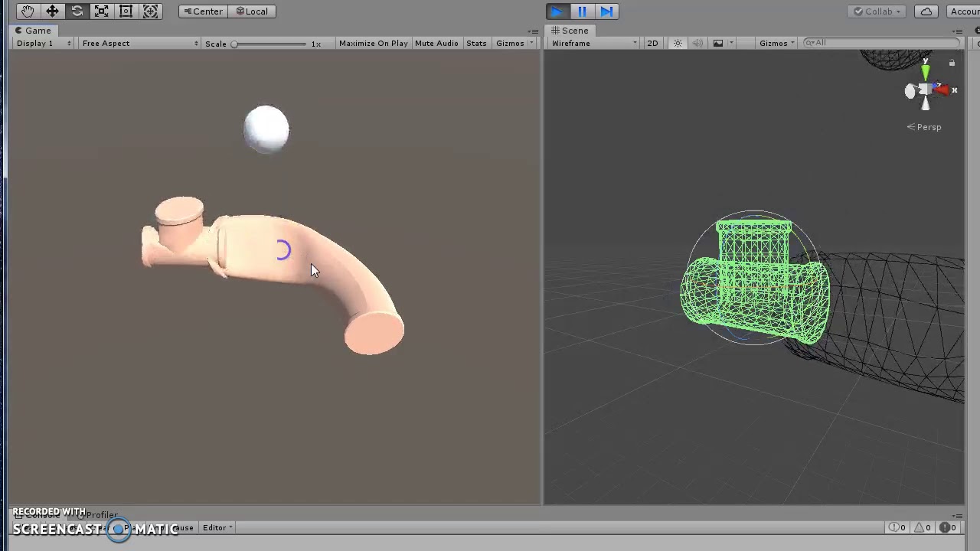Switch to the Scene tab

[x=569, y=31]
